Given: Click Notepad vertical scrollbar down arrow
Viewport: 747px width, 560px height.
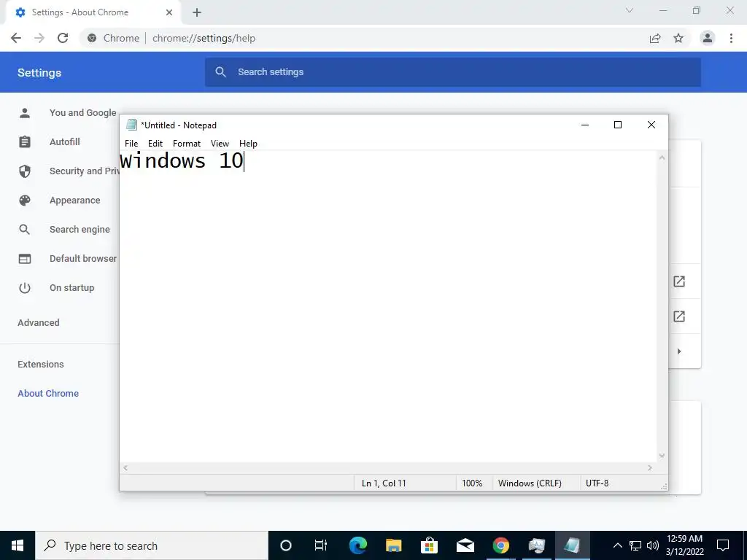Looking at the screenshot, I should pyautogui.click(x=662, y=456).
